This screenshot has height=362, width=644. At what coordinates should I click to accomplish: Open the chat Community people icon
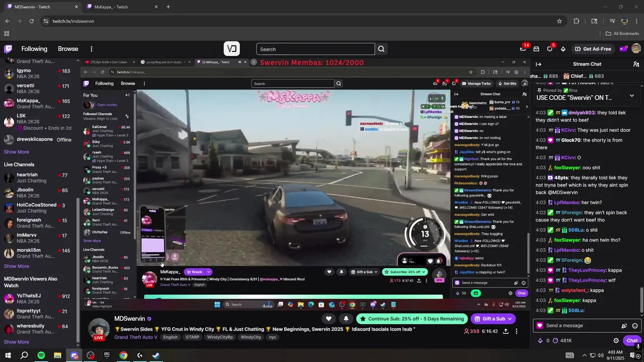[636, 64]
